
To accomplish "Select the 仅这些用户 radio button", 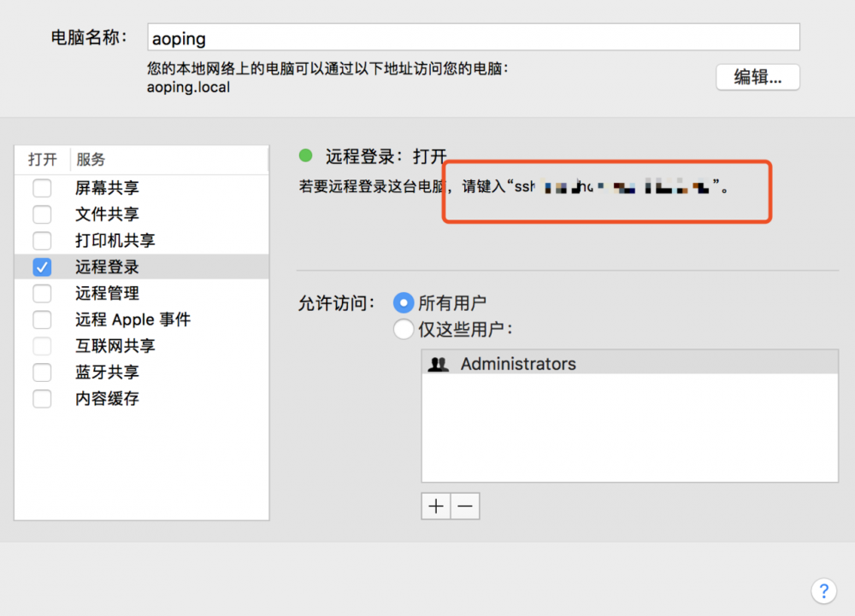I will [404, 328].
